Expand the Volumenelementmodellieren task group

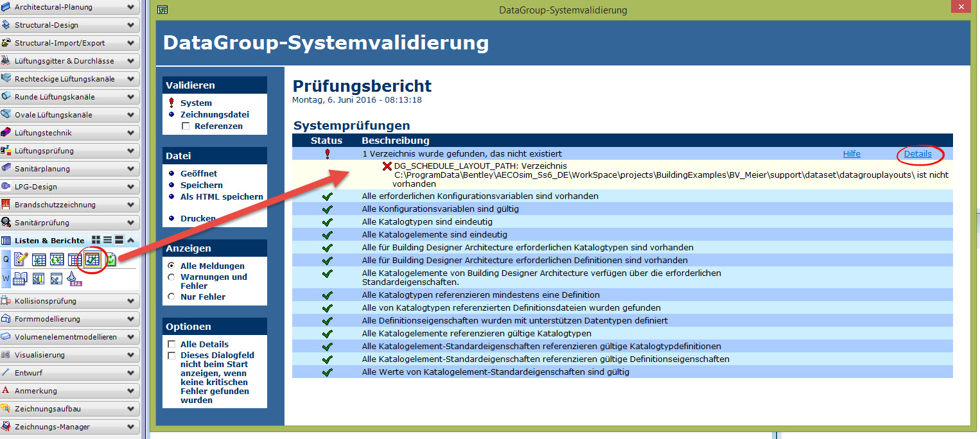[x=131, y=337]
